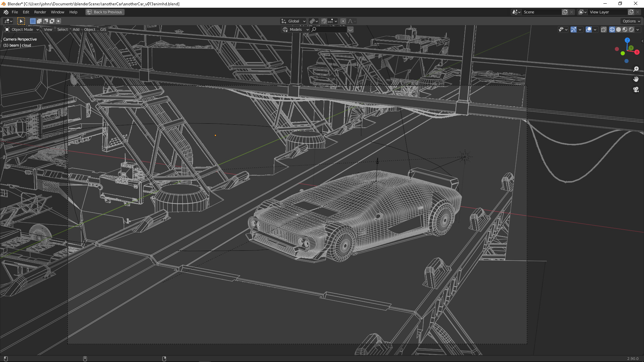Expand the Options dropdown
644x362 pixels.
631,21
